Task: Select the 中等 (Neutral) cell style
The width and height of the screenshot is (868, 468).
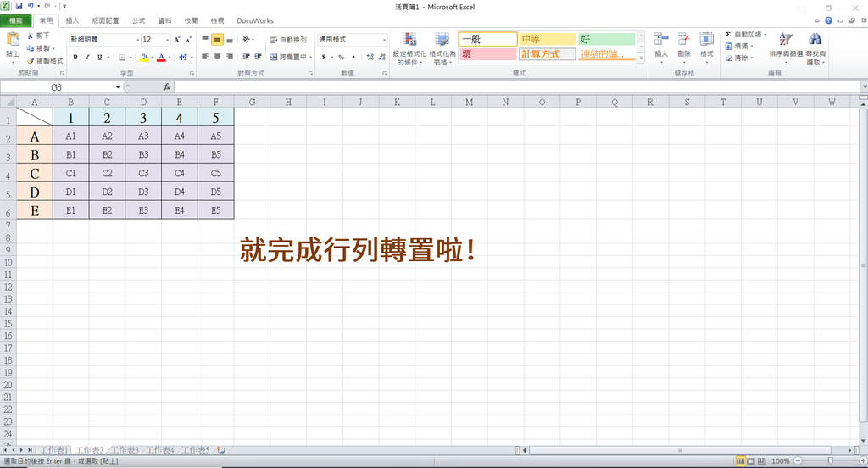Action: (548, 39)
